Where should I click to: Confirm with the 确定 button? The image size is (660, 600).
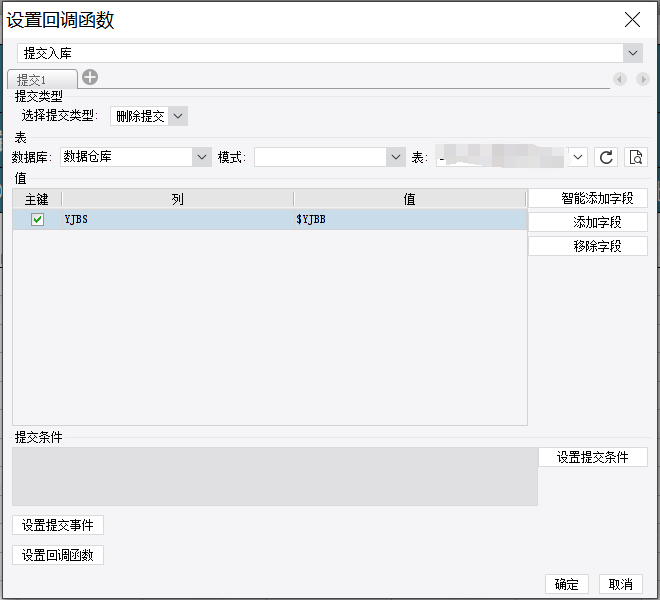coord(567,584)
